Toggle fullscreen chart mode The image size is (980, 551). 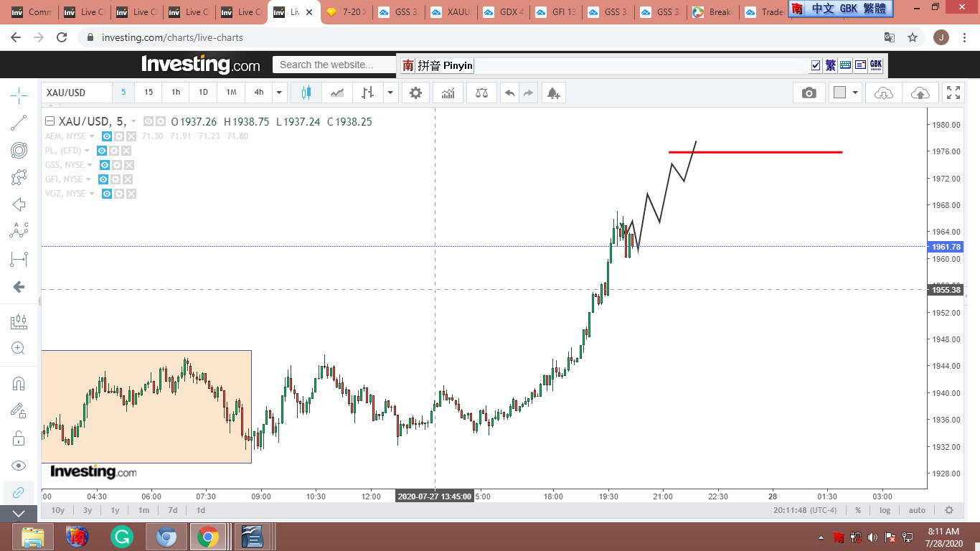coord(953,93)
